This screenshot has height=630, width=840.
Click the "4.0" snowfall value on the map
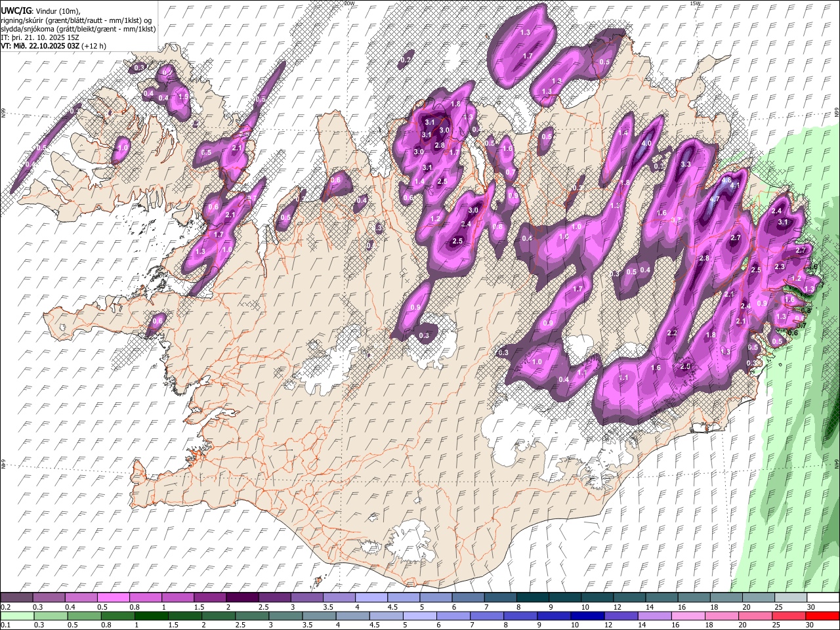point(646,143)
